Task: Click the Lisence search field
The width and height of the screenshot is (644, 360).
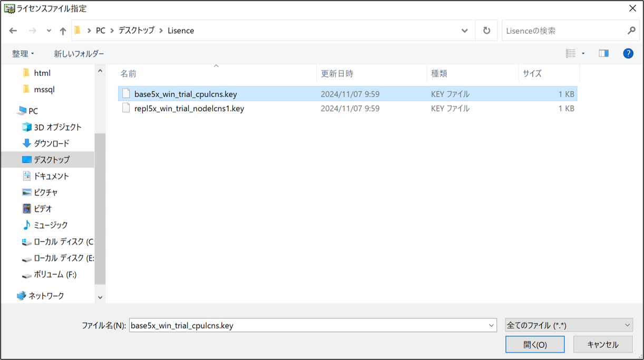Action: click(564, 31)
